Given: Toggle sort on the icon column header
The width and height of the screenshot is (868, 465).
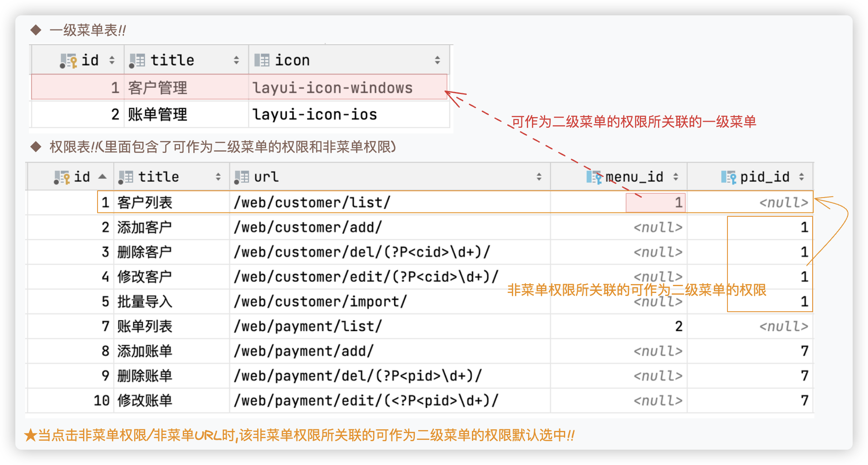Looking at the screenshot, I should click(x=438, y=60).
